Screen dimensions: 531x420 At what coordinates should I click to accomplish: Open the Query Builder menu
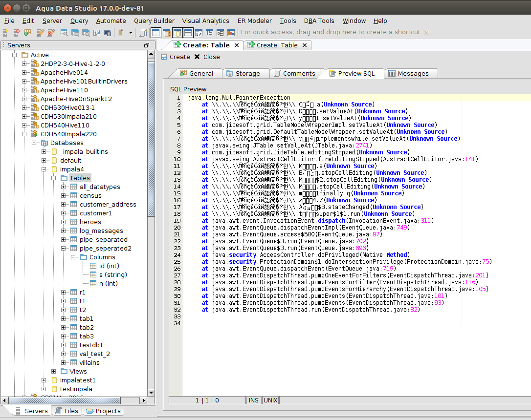[x=154, y=21]
